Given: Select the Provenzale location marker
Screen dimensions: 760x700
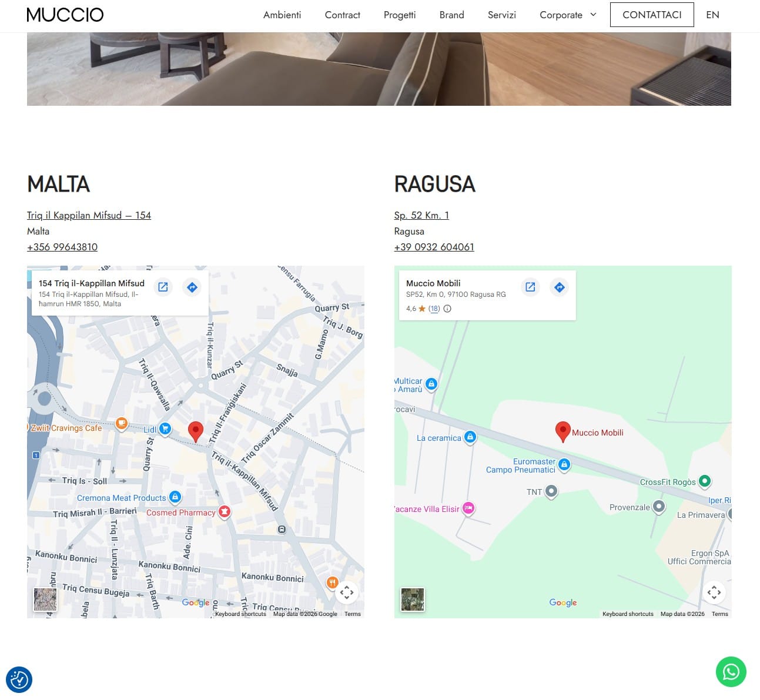Looking at the screenshot, I should 659,507.
